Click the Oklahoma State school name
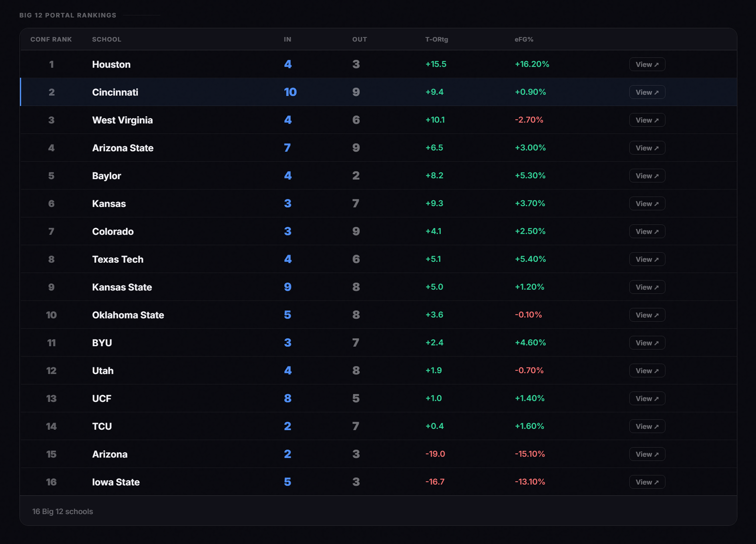This screenshot has height=544, width=756. [128, 315]
